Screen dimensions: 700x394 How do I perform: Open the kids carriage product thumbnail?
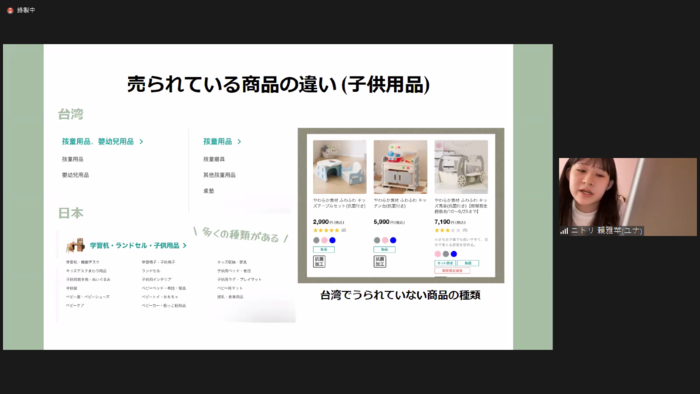click(461, 167)
